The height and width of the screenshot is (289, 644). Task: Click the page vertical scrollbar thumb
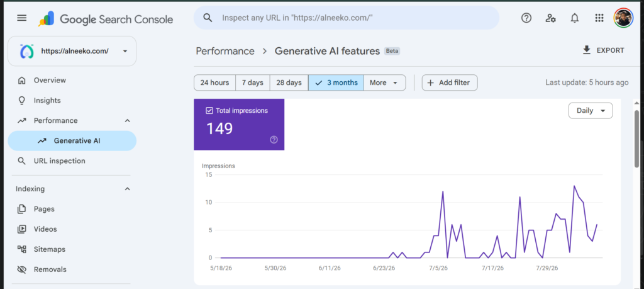pos(636,139)
